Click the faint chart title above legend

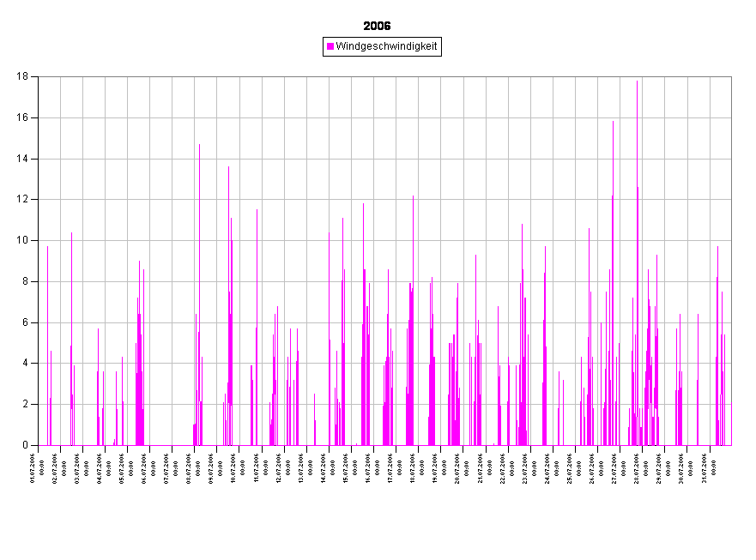(378, 26)
